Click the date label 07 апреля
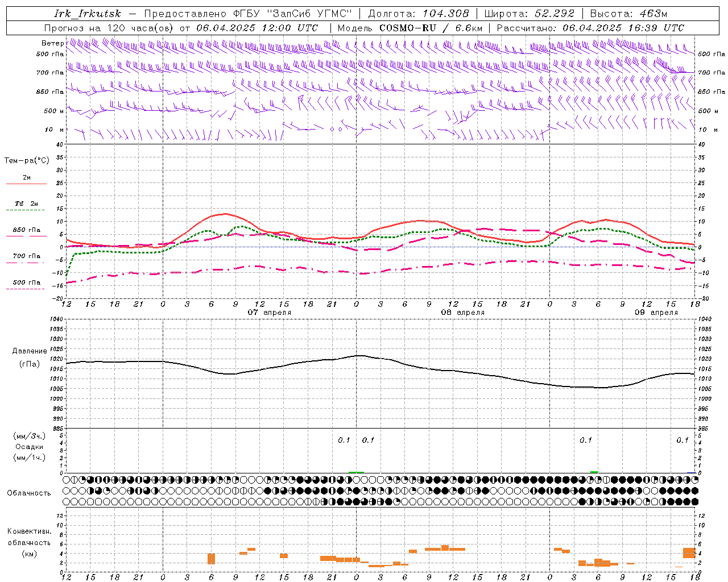Viewport: 728px width, 582px height. tap(270, 313)
